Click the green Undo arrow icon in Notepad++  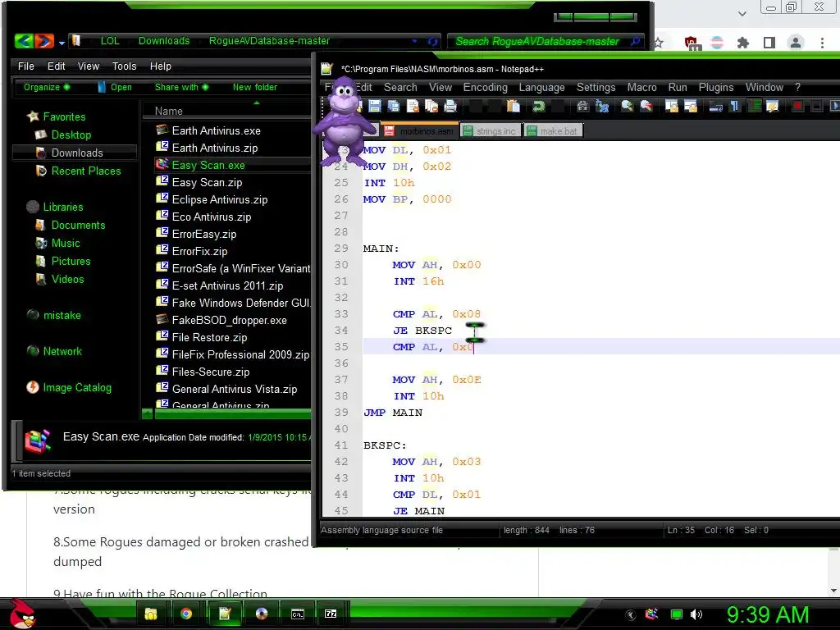pos(538,106)
